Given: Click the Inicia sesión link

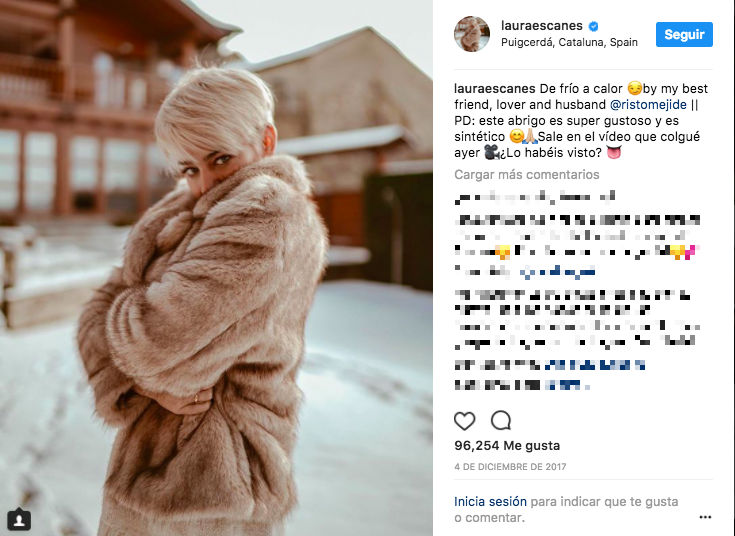Looking at the screenshot, I should 490,501.
